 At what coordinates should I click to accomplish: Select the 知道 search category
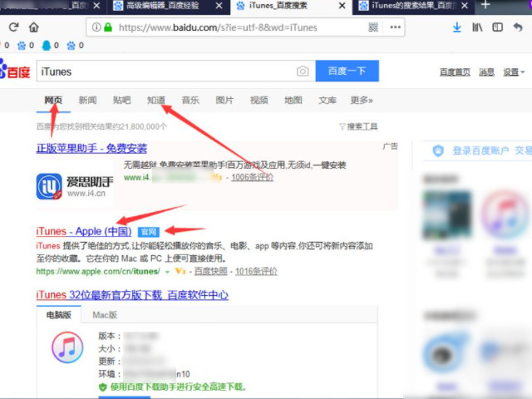pos(156,100)
